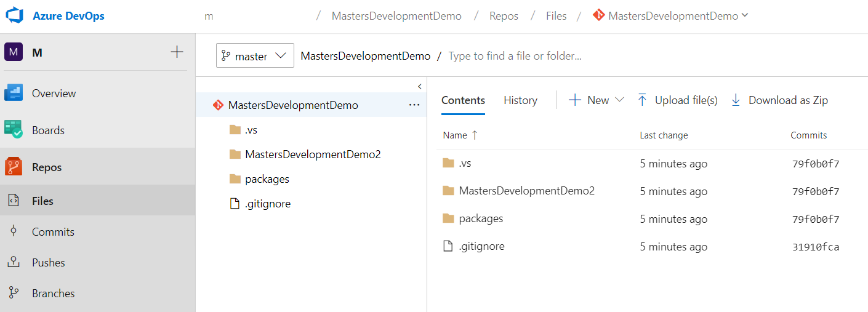This screenshot has height=312, width=868.
Task: Click the download arrow icon
Action: [736, 100]
